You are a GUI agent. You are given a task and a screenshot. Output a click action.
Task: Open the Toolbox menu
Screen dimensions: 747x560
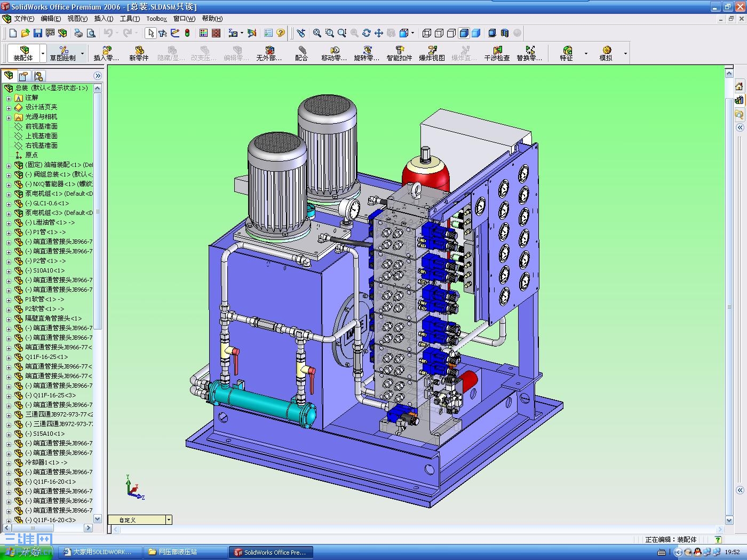pos(156,19)
